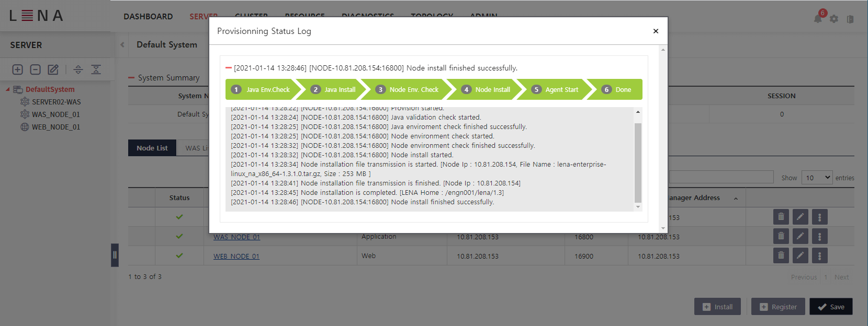This screenshot has width=868, height=326.
Task: Open the WEB_NODE_01 link in the table
Action: click(236, 257)
